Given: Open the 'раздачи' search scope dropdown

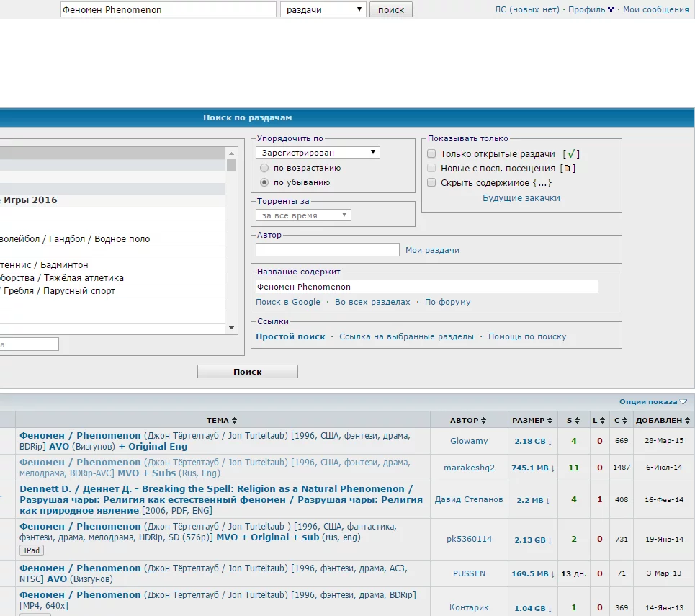Looking at the screenshot, I should (x=323, y=10).
